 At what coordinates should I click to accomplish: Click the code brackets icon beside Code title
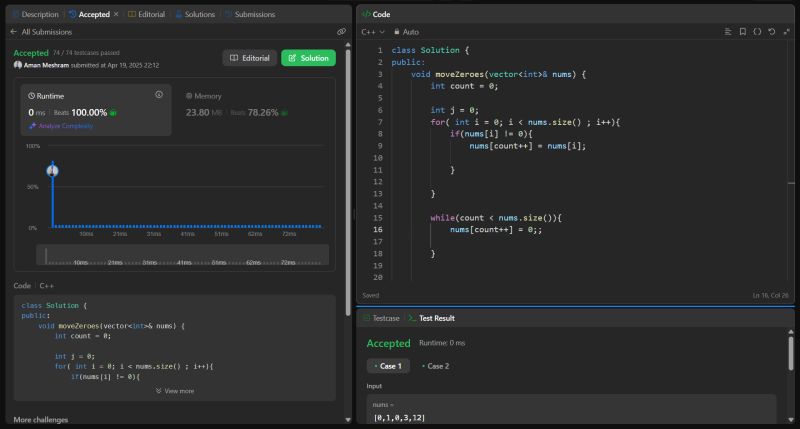(366, 14)
